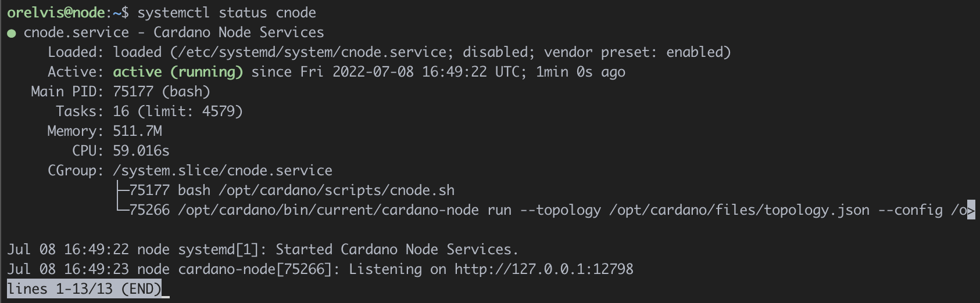
Task: Click the CPU 59.016s value
Action: point(141,151)
